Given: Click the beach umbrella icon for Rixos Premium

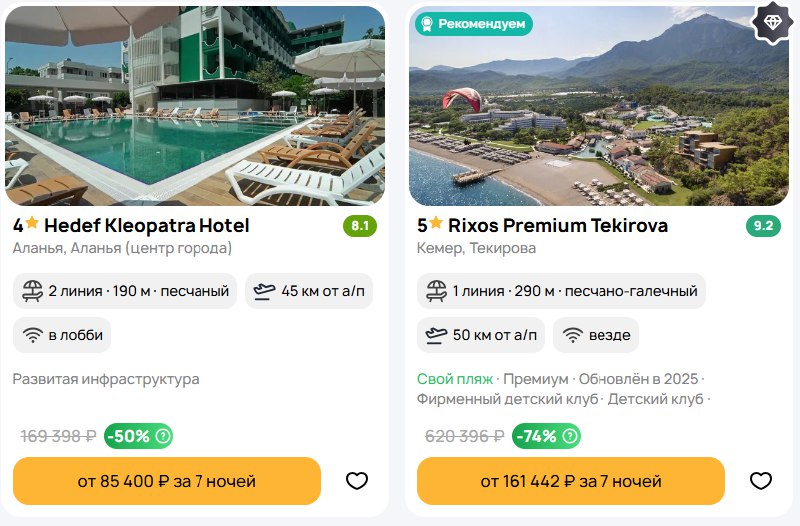Looking at the screenshot, I should pos(437,291).
